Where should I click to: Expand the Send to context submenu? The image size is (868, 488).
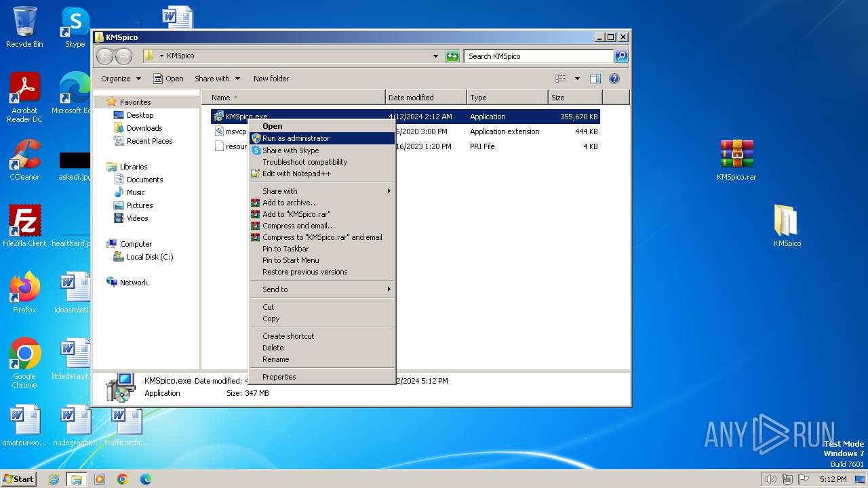(x=322, y=289)
